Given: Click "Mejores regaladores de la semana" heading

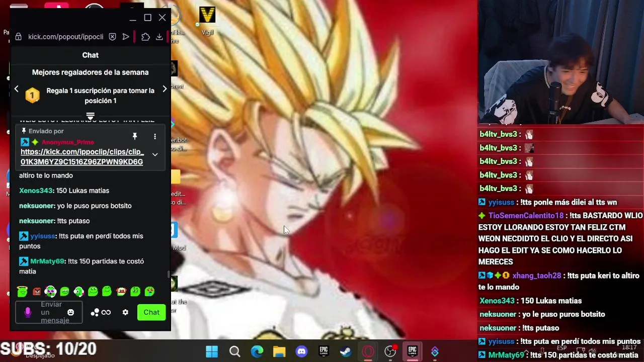Looking at the screenshot, I should click(x=91, y=72).
